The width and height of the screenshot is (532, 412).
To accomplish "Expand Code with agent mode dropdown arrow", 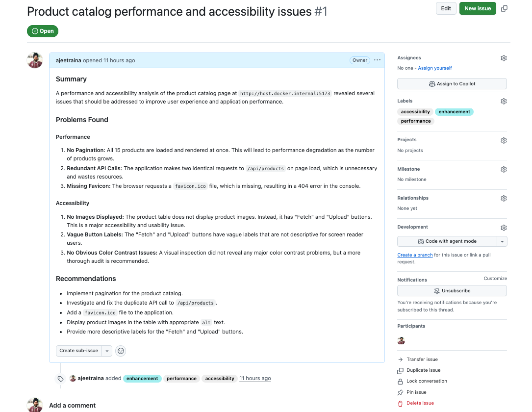I will [x=502, y=241].
